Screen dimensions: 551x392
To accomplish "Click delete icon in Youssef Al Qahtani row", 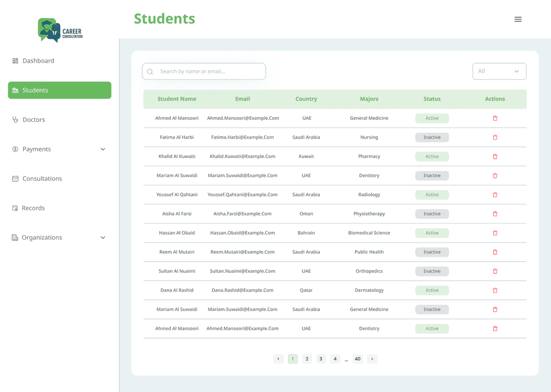I will point(495,195).
